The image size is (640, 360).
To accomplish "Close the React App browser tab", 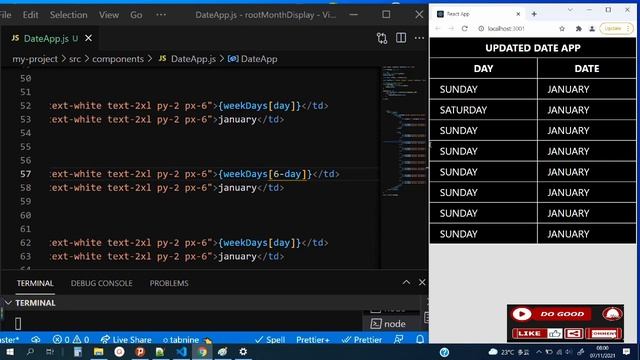I will [518, 14].
